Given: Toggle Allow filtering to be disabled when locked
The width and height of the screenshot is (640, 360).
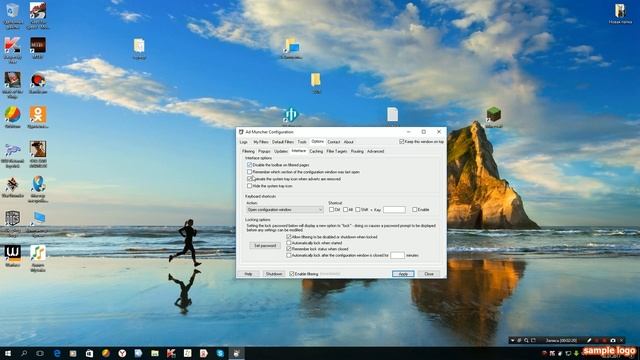Looking at the screenshot, I should pyautogui.click(x=289, y=237).
